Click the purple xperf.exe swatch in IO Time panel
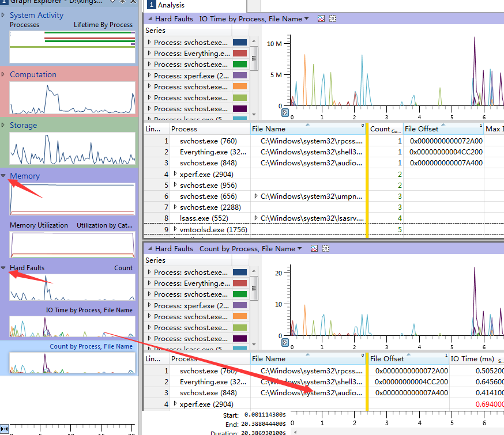This screenshot has width=504, height=435. pos(240,75)
